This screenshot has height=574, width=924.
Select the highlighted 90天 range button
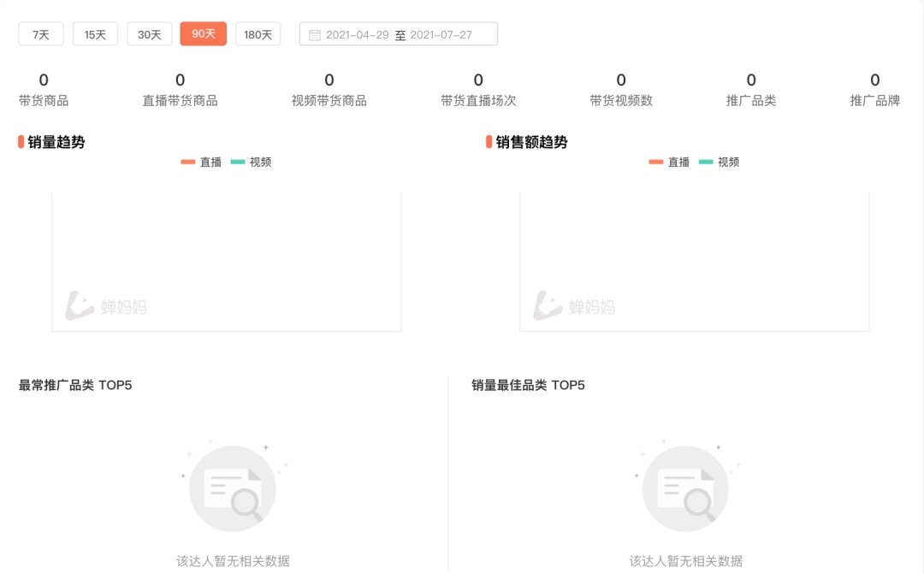[x=204, y=34]
